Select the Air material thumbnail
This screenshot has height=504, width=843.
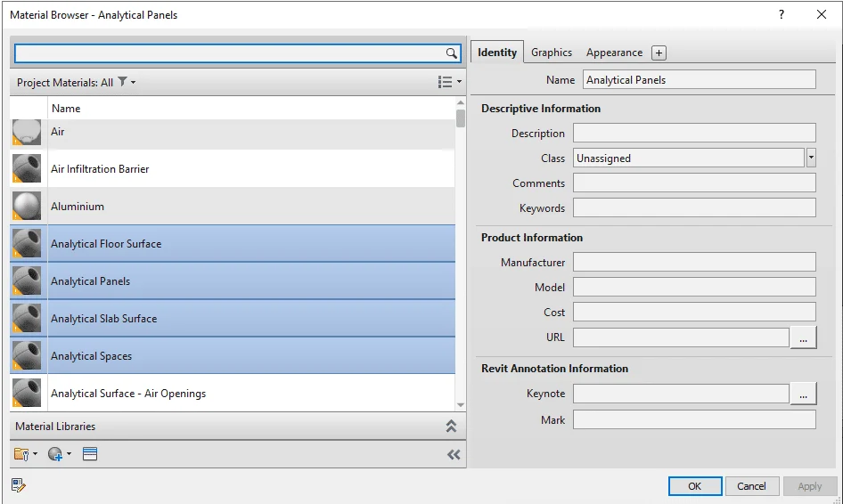pyautogui.click(x=27, y=132)
